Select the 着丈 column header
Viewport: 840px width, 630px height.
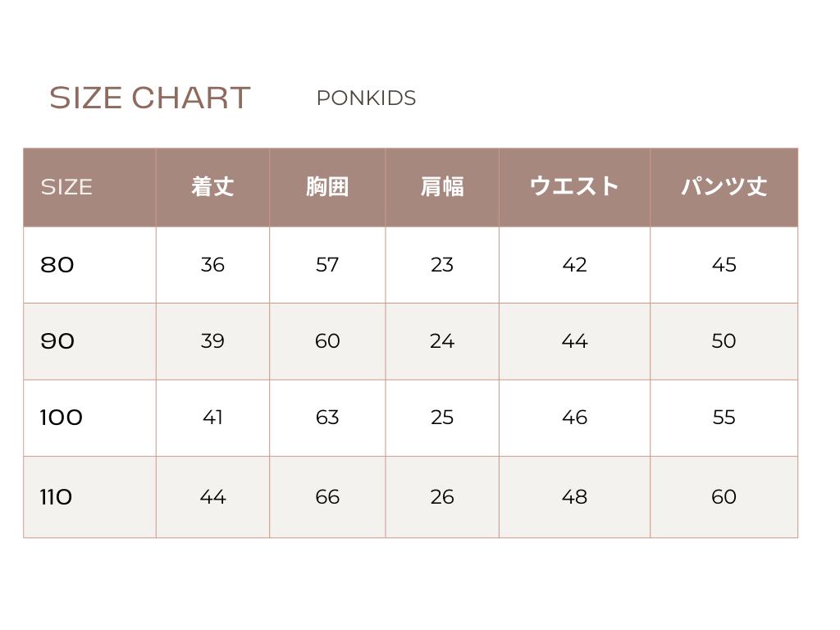[212, 187]
